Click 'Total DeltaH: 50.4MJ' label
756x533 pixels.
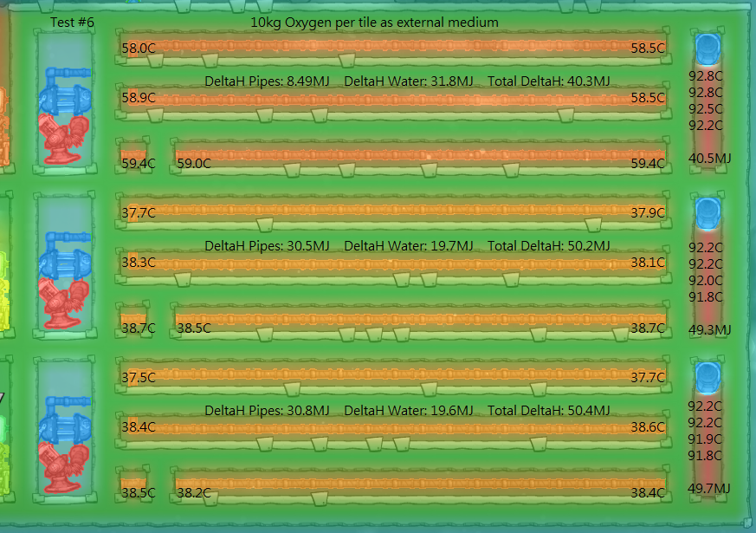[x=549, y=411]
